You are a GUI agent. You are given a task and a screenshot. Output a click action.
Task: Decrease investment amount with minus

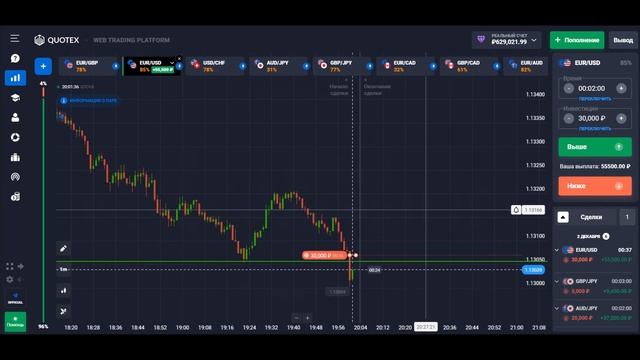click(569, 118)
